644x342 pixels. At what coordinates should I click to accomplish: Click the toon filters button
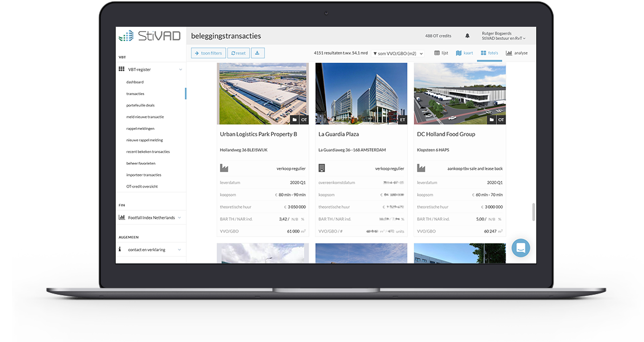tap(208, 53)
